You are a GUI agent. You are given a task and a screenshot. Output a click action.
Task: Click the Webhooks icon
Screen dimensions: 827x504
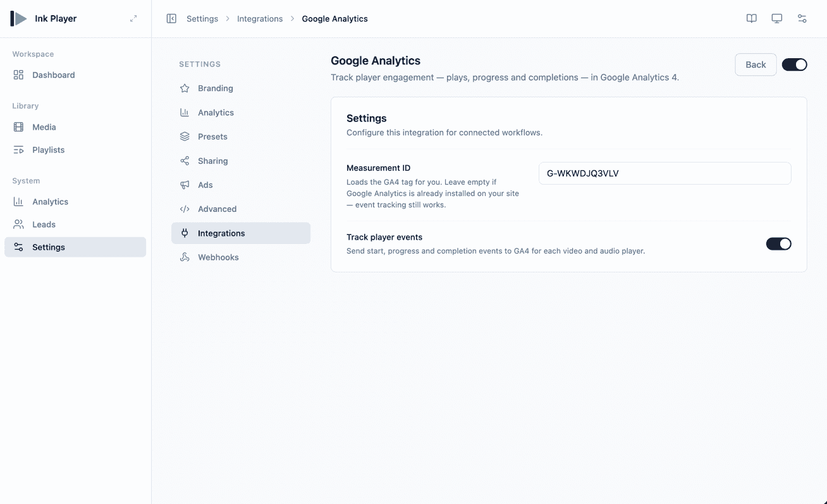pos(185,257)
